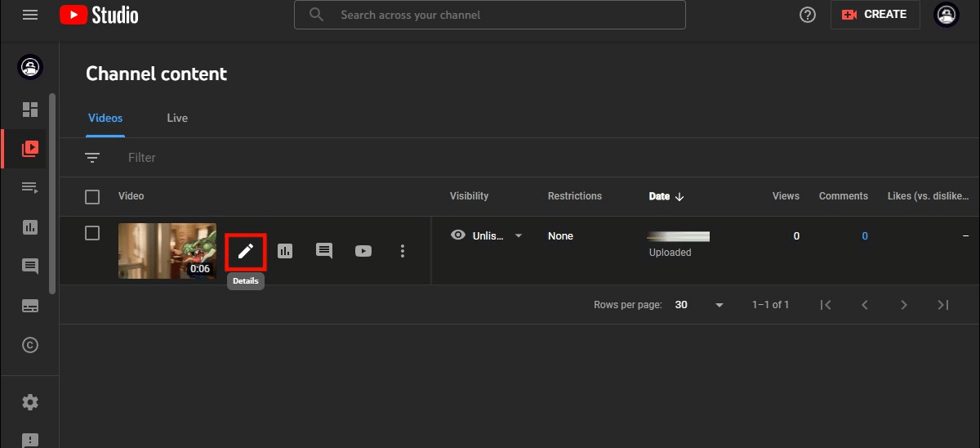
Task: Click Send feedback icon in sidebar
Action: click(30, 441)
